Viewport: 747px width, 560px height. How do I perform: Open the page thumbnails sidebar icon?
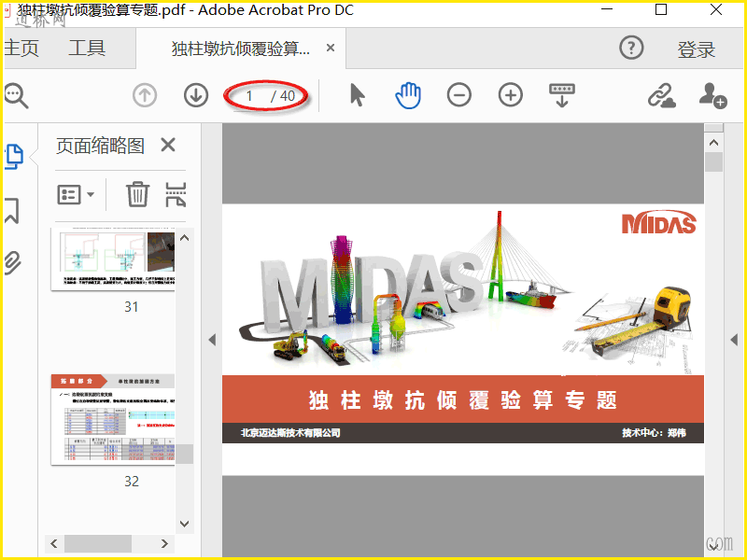(x=14, y=156)
